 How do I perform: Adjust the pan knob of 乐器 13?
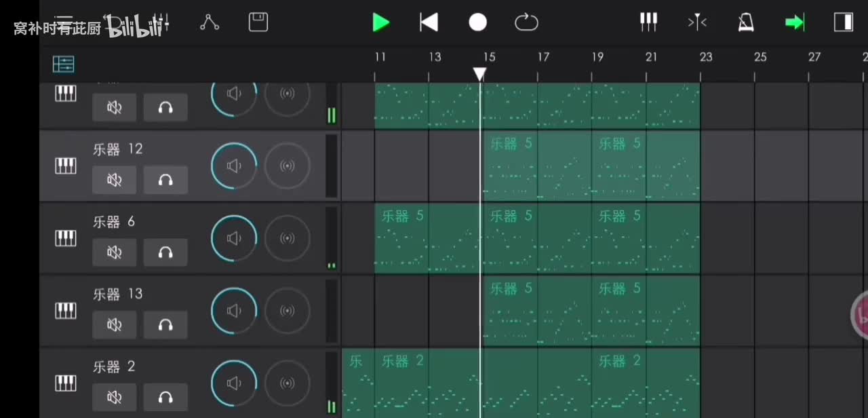click(287, 311)
